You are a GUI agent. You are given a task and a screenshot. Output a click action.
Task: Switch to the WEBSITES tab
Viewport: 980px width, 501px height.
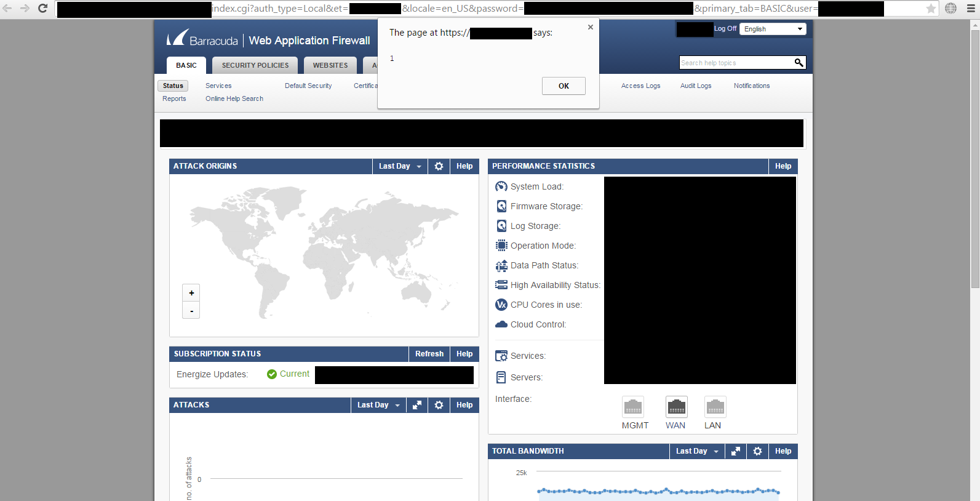pyautogui.click(x=330, y=65)
